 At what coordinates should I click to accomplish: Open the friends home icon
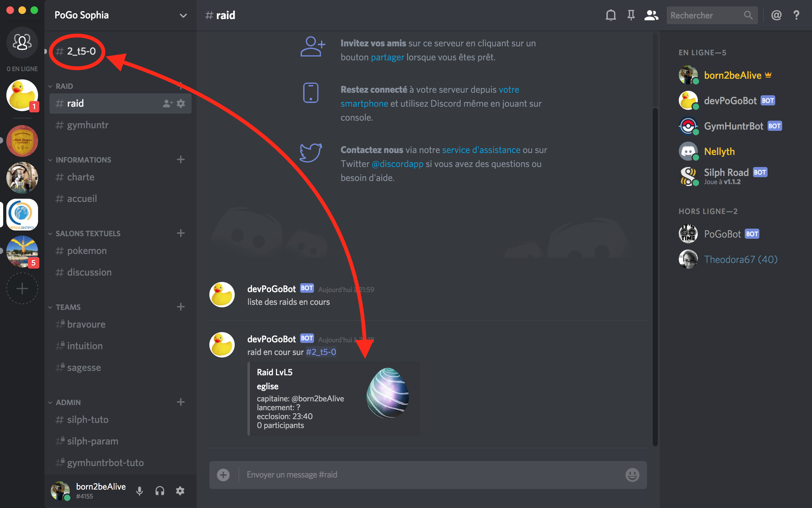tap(22, 42)
